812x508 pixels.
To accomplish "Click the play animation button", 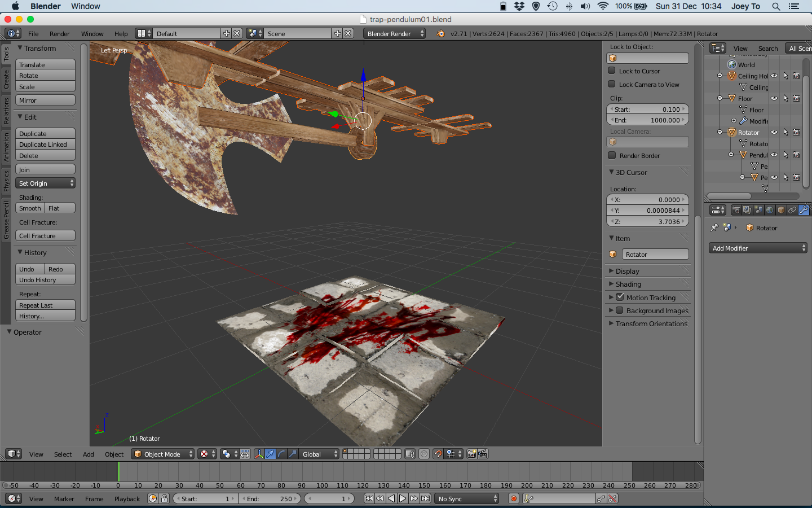I will coord(403,498).
